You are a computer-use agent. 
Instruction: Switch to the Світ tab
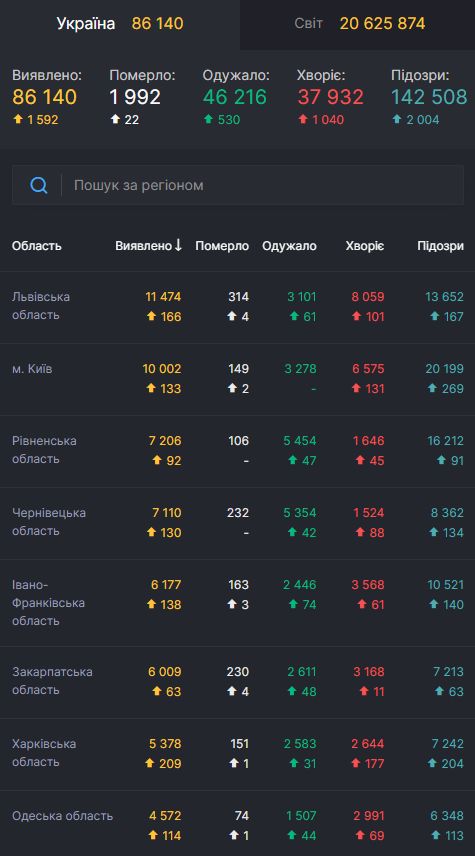coord(358,24)
